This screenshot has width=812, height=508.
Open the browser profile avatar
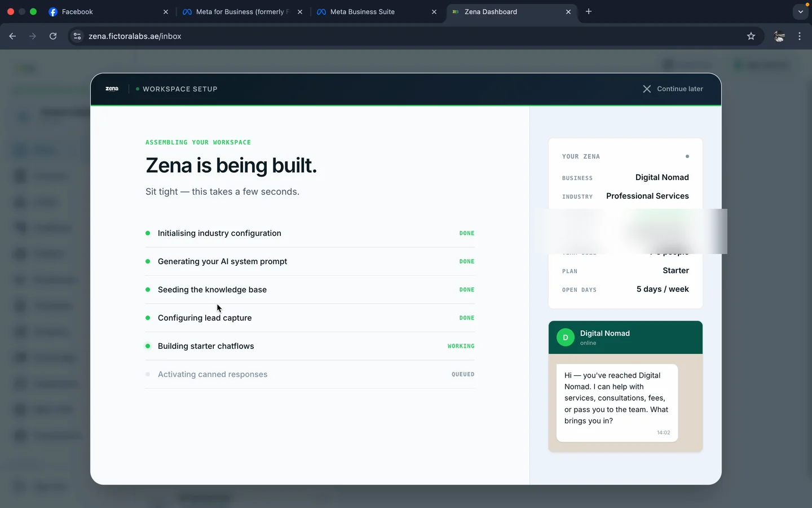[779, 36]
